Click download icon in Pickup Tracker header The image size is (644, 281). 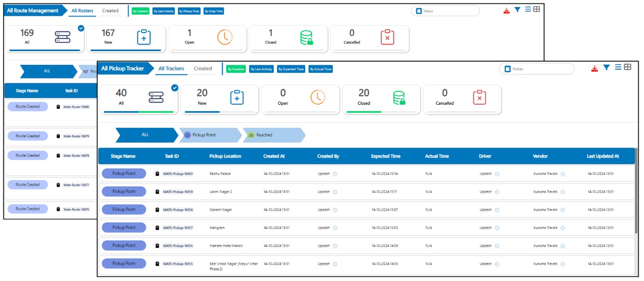[594, 68]
